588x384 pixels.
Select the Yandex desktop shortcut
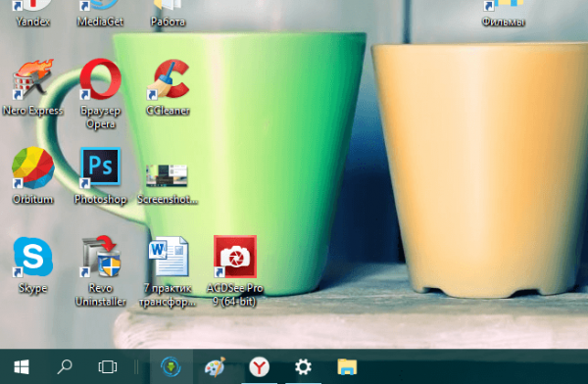pos(33,13)
